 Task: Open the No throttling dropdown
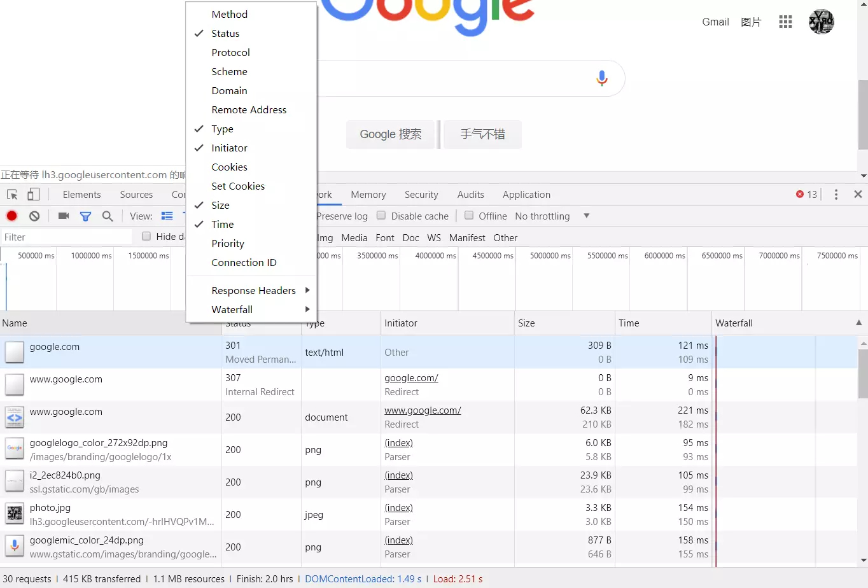tap(552, 216)
